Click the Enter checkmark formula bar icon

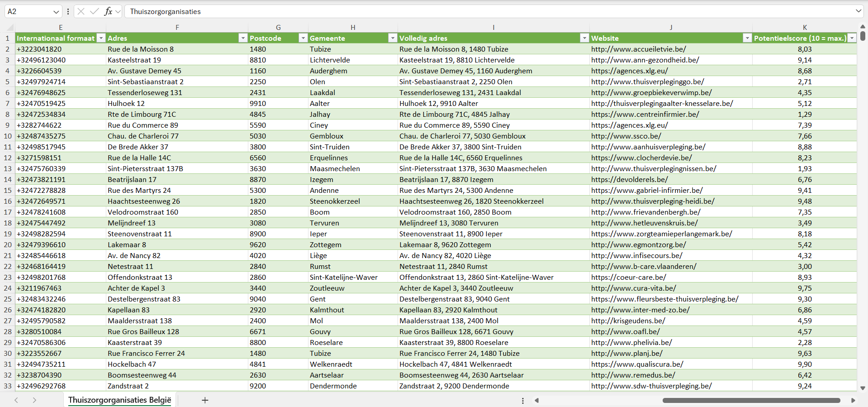[x=95, y=11]
